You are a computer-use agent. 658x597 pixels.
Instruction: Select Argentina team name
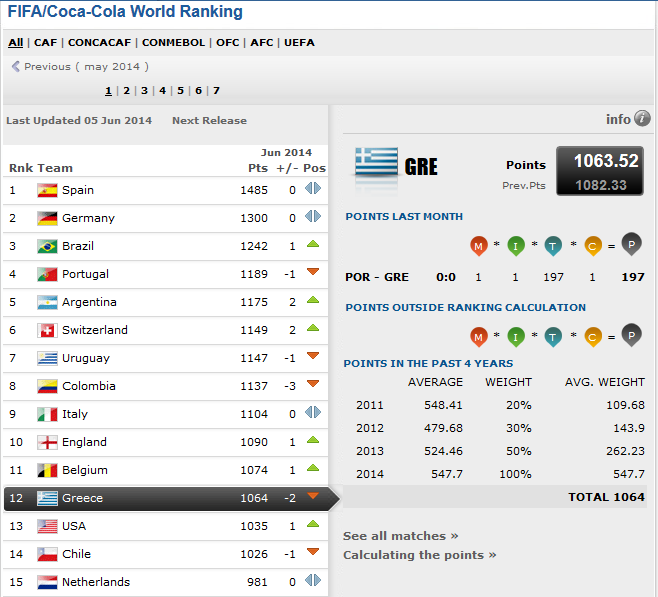click(x=89, y=302)
